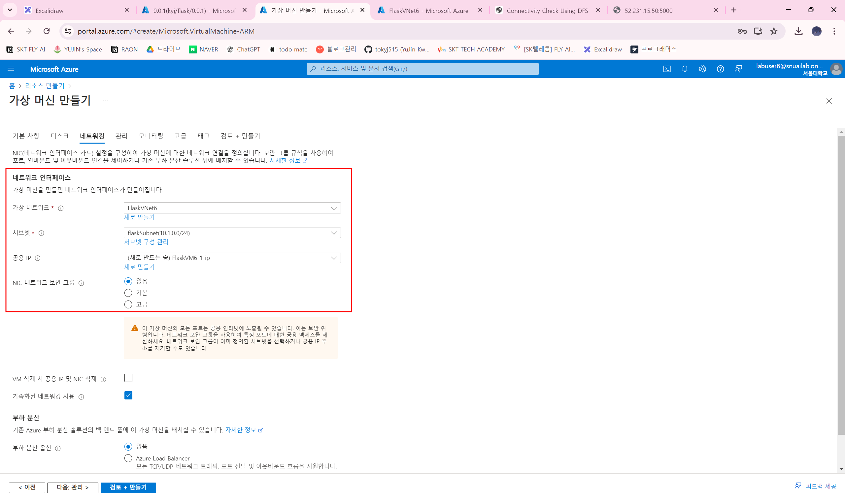Uncheck 가속화된 네트워킹 사용 checkbox
This screenshot has width=845, height=504.
[128, 396]
